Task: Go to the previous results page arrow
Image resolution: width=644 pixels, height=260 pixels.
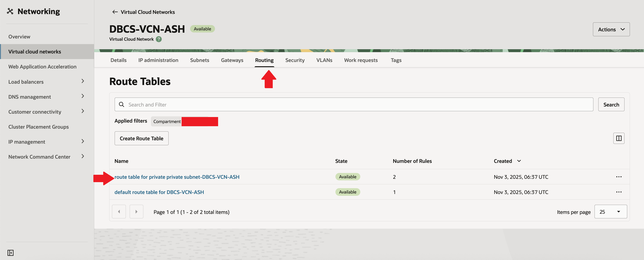Action: (119, 212)
